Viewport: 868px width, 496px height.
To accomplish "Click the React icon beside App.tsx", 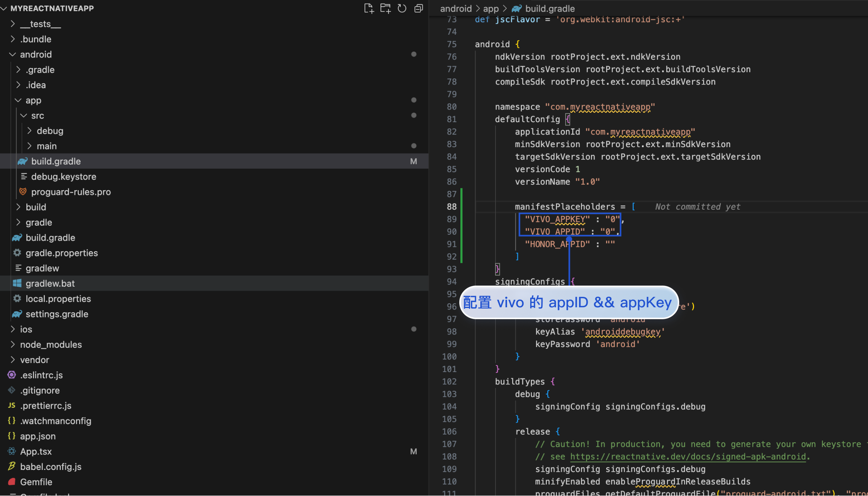I will (x=12, y=451).
